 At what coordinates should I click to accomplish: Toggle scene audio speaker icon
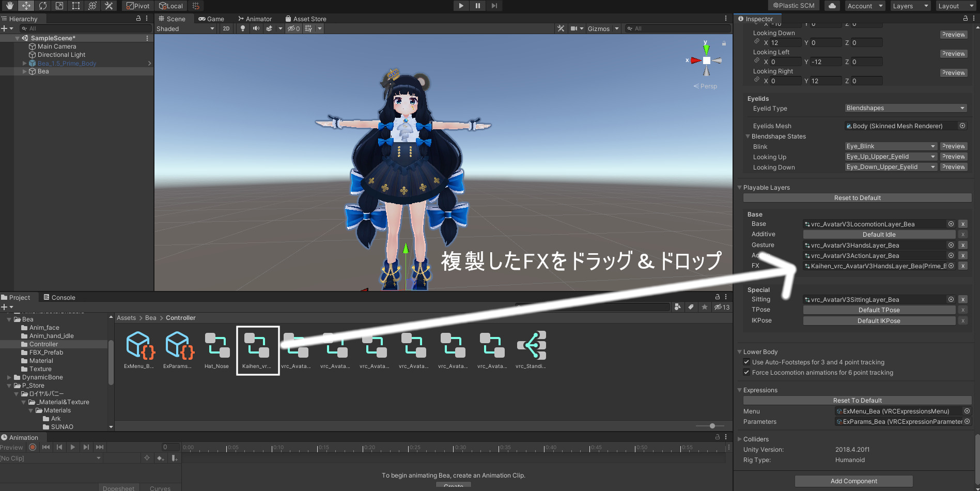(256, 28)
